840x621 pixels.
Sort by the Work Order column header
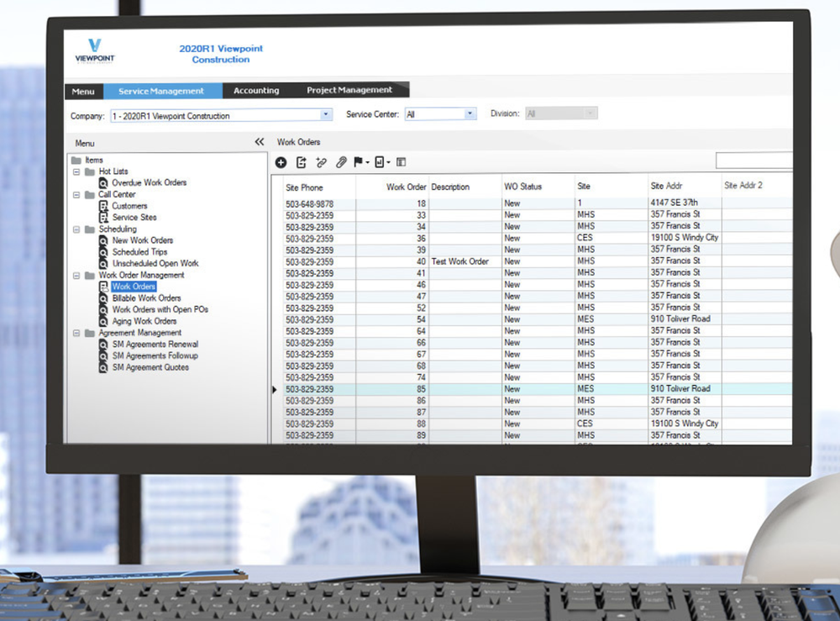(x=406, y=187)
